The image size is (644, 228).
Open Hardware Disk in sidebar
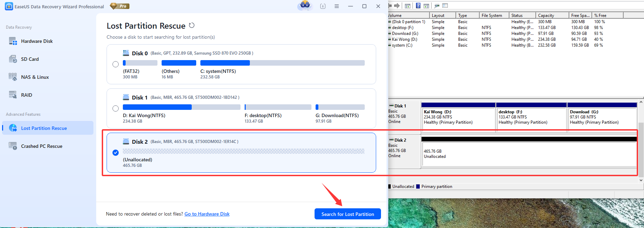[x=37, y=41]
